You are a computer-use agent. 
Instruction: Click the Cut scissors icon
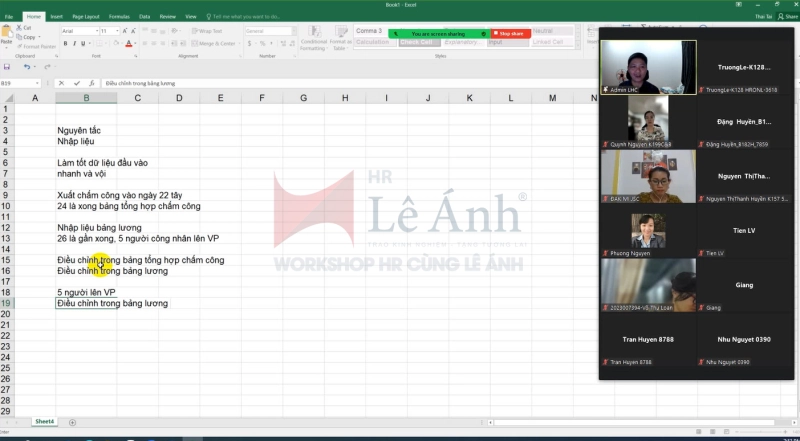pos(18,28)
